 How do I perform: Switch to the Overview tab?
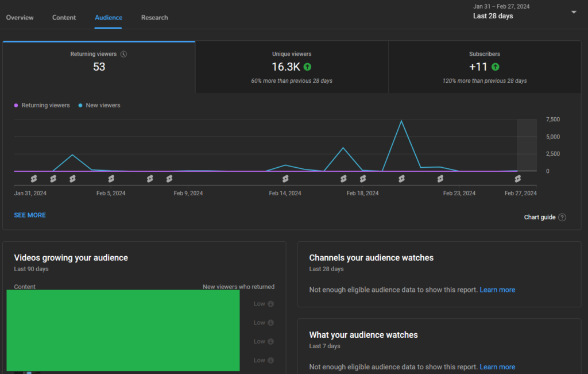coord(20,18)
